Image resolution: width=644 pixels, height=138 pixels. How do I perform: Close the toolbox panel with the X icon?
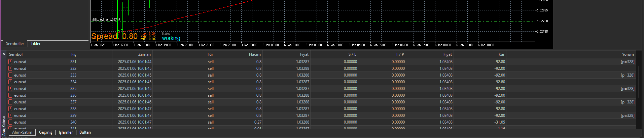click(4, 54)
